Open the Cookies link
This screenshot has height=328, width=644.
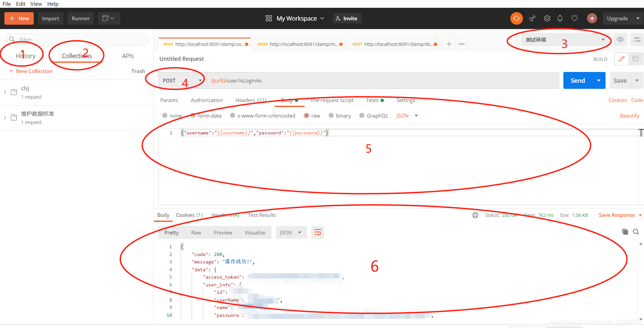(618, 100)
